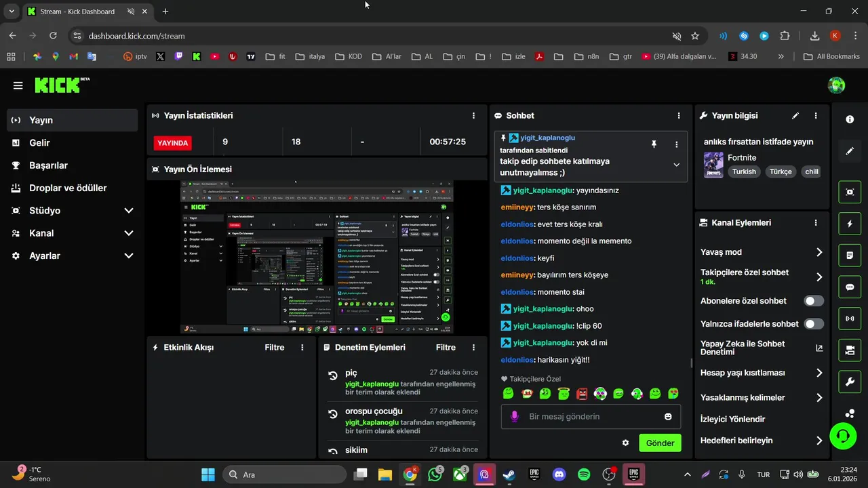Open Denetim Eylemleri three-dot menu
This screenshot has height=488, width=868.
473,347
